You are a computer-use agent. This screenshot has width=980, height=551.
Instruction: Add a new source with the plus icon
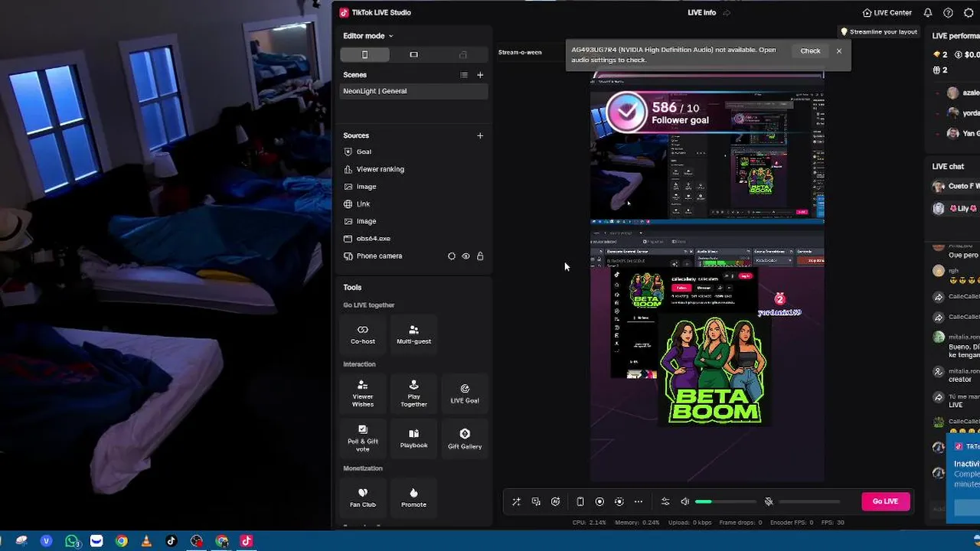tap(480, 135)
